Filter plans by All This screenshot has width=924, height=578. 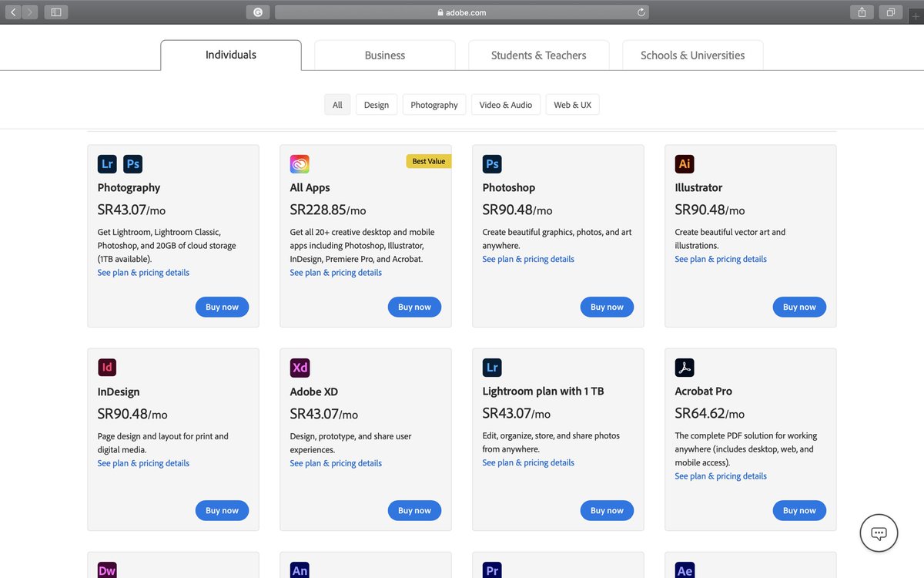pos(337,105)
